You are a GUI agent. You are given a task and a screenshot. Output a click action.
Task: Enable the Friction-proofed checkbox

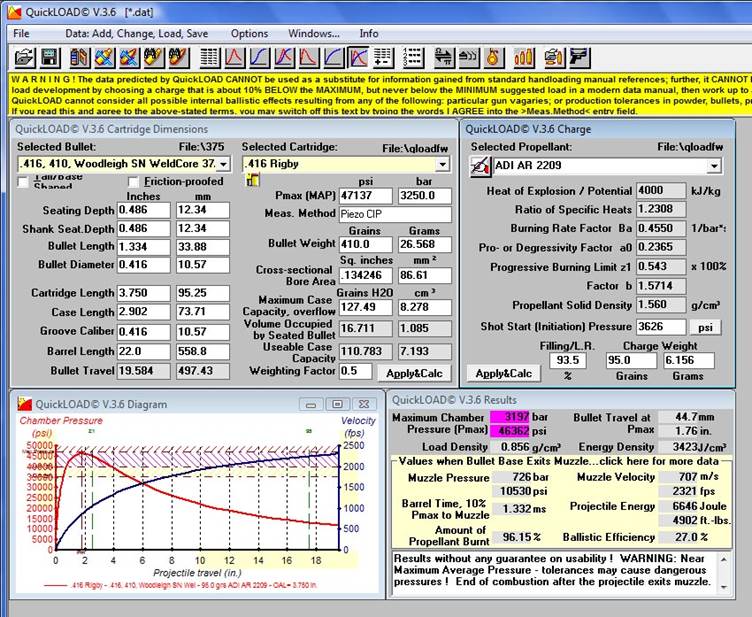click(134, 182)
